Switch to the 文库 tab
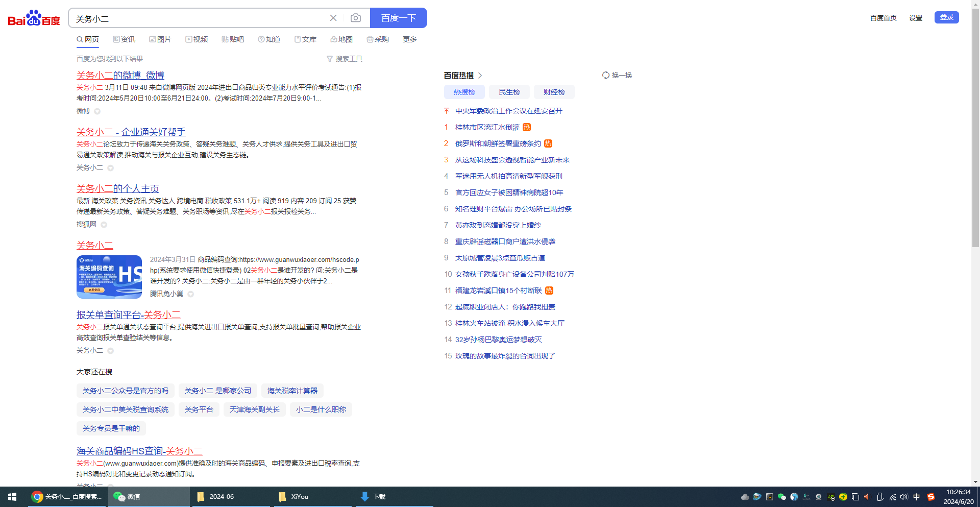The height and width of the screenshot is (507, 980). [305, 39]
